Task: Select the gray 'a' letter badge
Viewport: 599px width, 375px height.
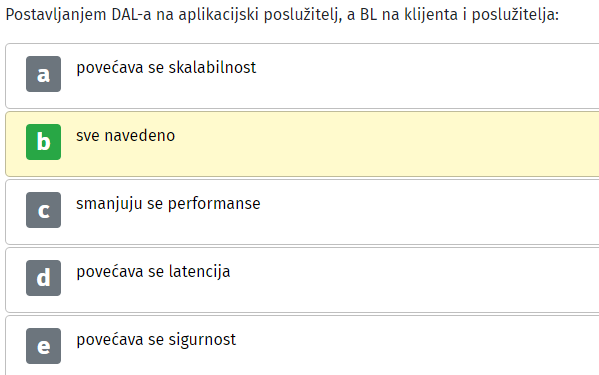Action: pyautogui.click(x=44, y=74)
